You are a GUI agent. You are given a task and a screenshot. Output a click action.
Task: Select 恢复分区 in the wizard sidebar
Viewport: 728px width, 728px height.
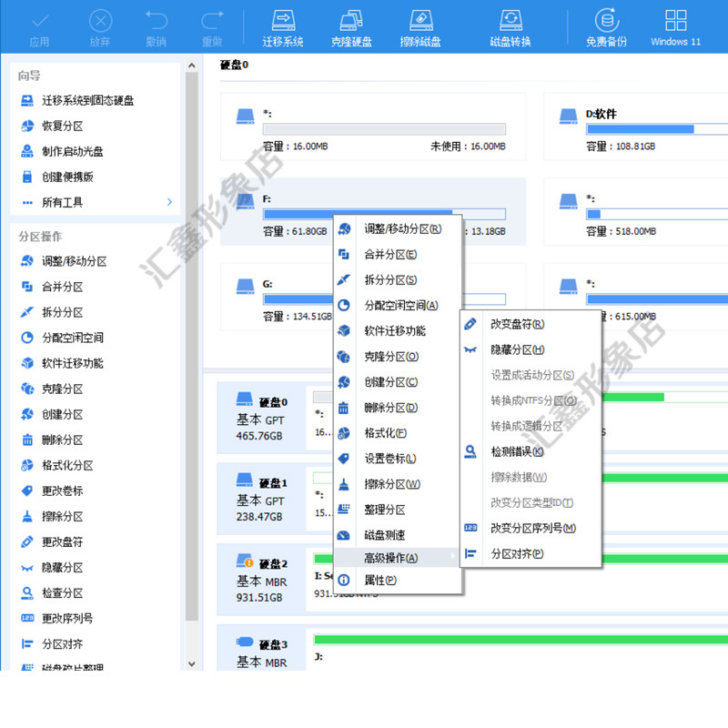tap(64, 126)
